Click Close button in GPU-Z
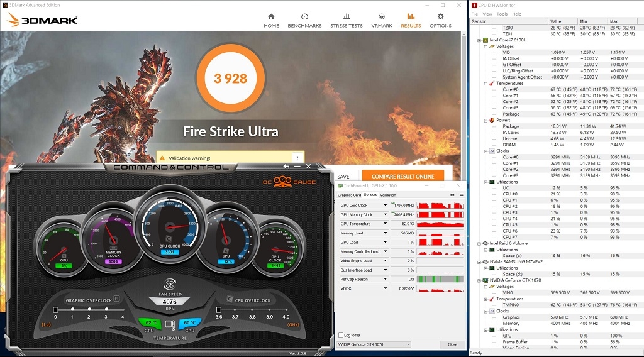Image resolution: width=644 pixels, height=357 pixels. (452, 344)
